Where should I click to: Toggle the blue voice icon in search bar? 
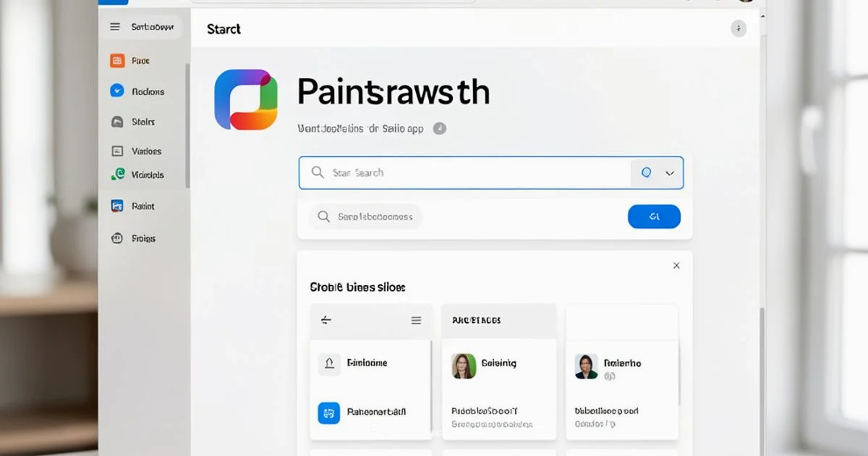click(647, 172)
